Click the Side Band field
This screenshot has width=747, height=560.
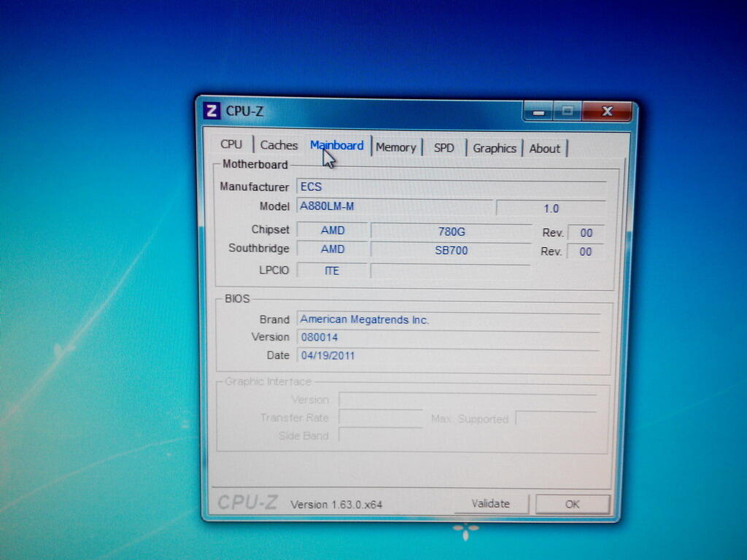pos(381,435)
